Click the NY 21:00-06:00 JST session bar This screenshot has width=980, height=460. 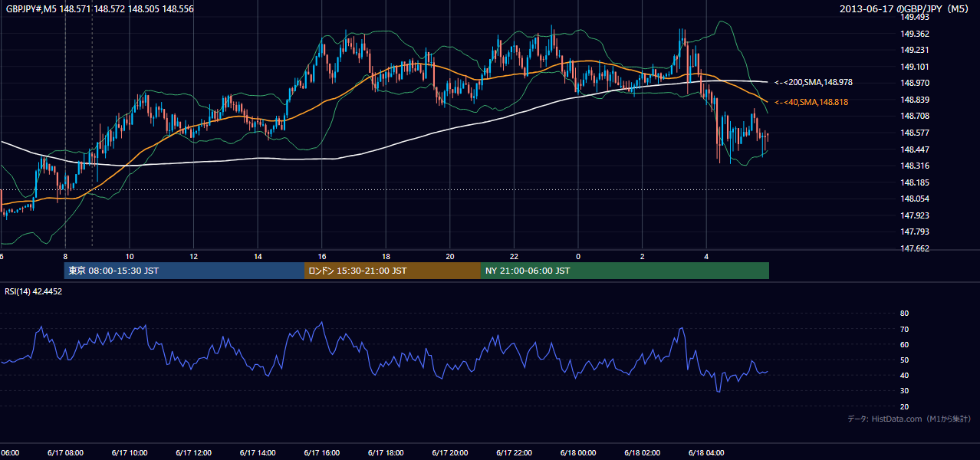click(x=625, y=271)
